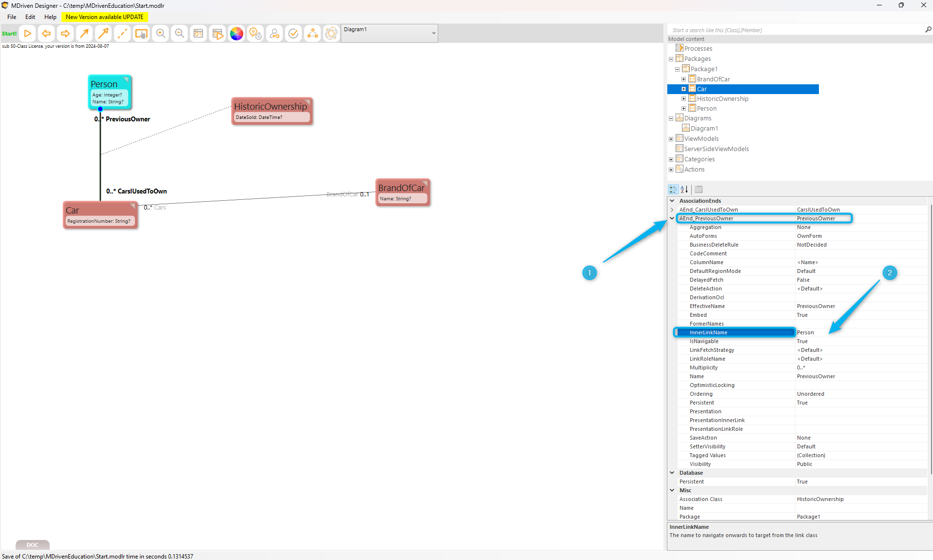The height and width of the screenshot is (560, 933).
Task: Click the dashed line association tool
Action: pyautogui.click(x=122, y=34)
